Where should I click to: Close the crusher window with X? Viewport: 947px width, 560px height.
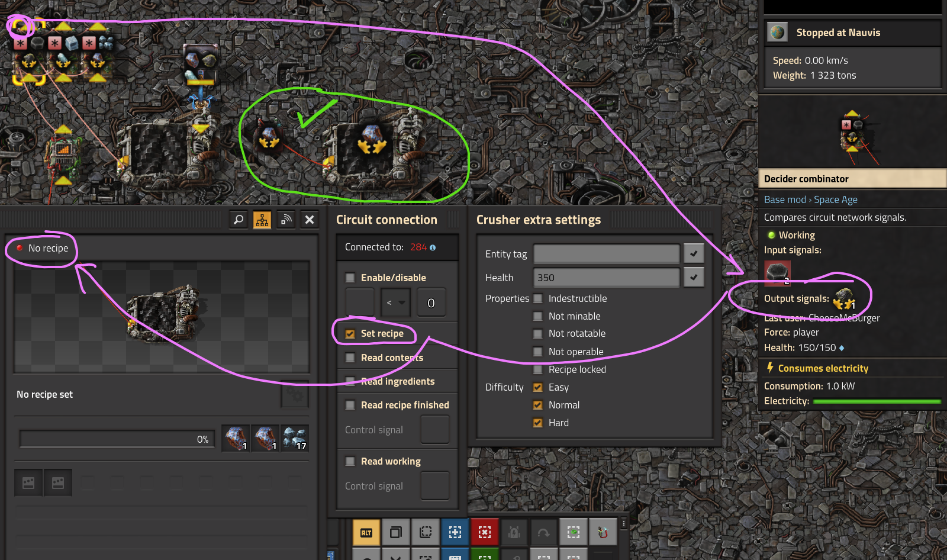310,220
